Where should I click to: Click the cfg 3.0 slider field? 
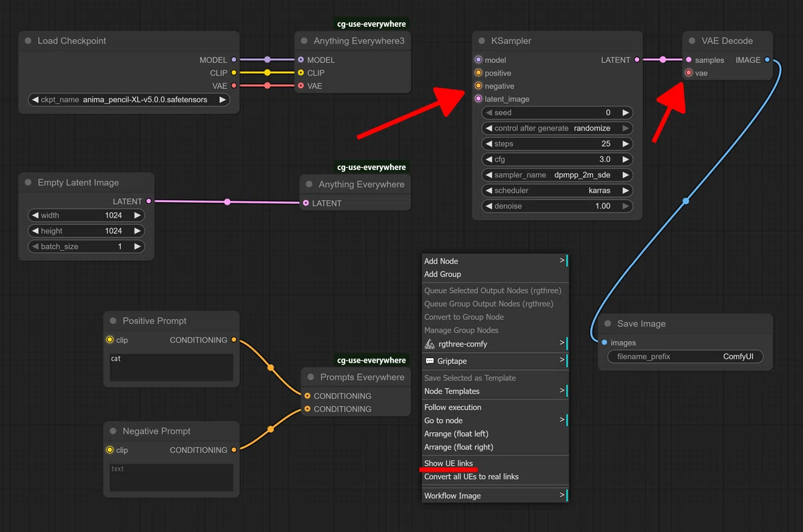click(x=557, y=159)
